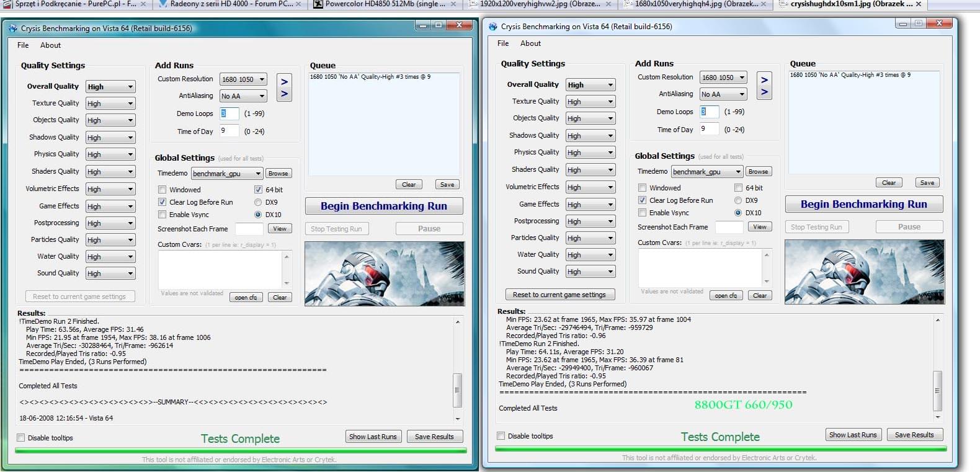Open the File menu in left window
The height and width of the screenshot is (472, 980).
(23, 45)
